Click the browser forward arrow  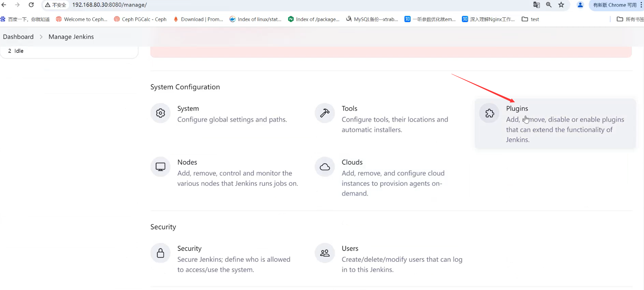[17, 5]
